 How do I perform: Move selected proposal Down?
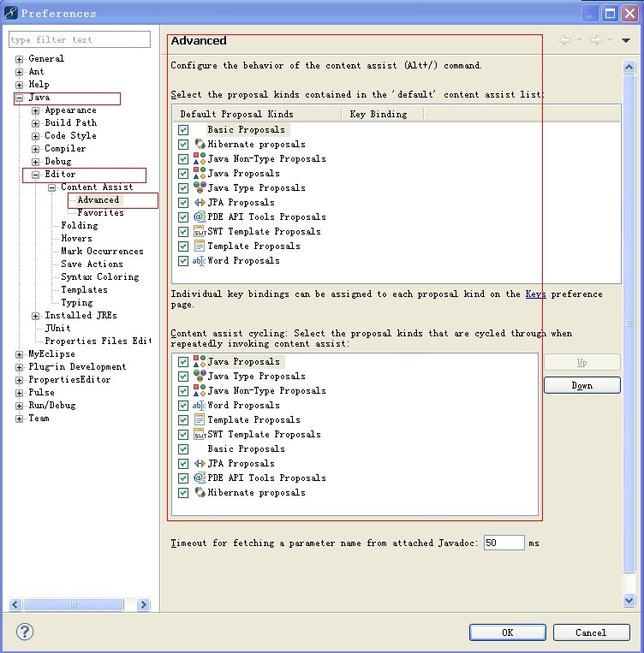click(581, 385)
